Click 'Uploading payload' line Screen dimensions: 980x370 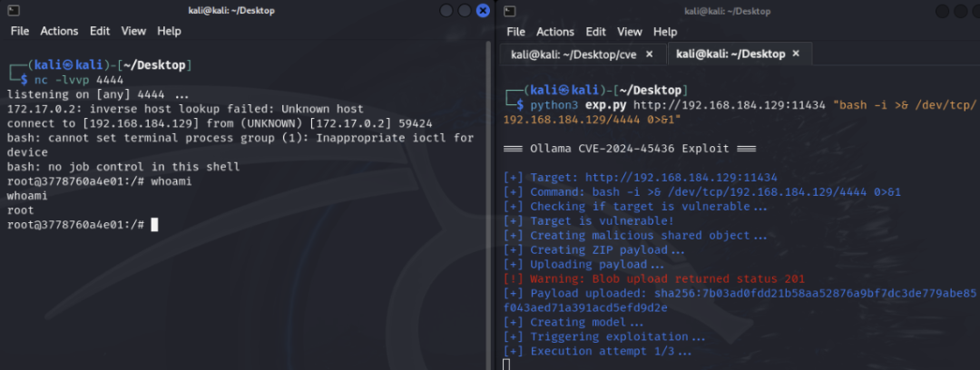coord(583,265)
